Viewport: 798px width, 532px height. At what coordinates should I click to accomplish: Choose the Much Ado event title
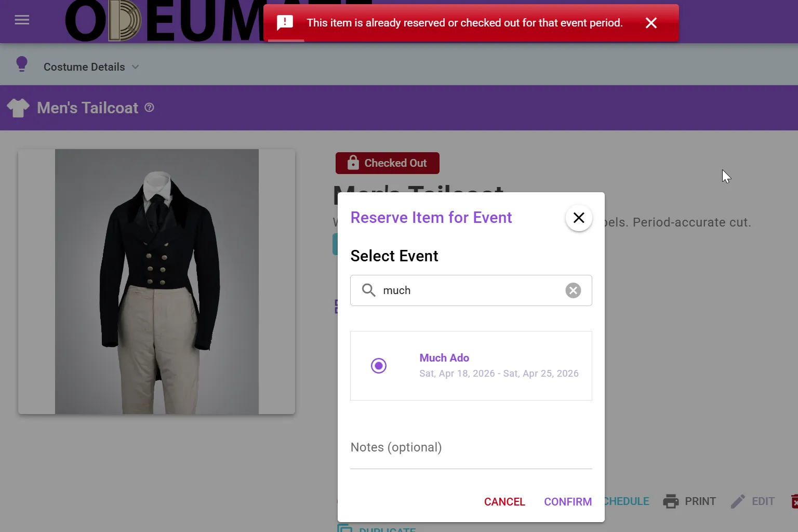click(444, 358)
